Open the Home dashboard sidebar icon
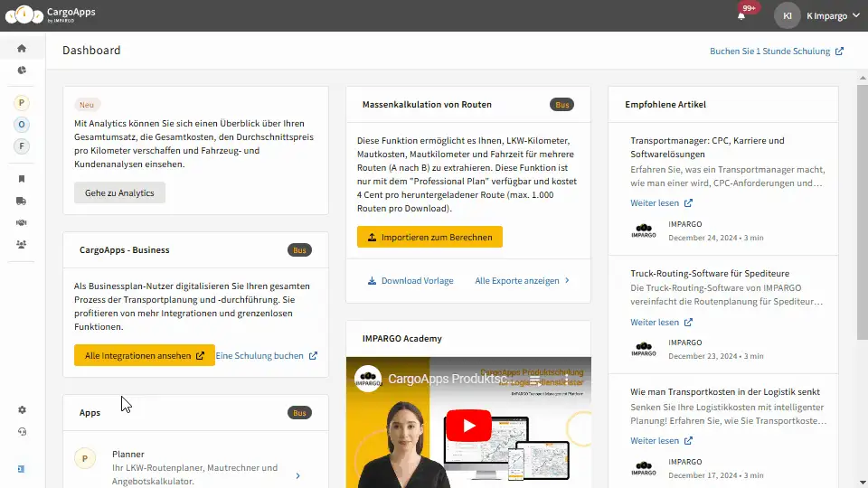 click(22, 49)
